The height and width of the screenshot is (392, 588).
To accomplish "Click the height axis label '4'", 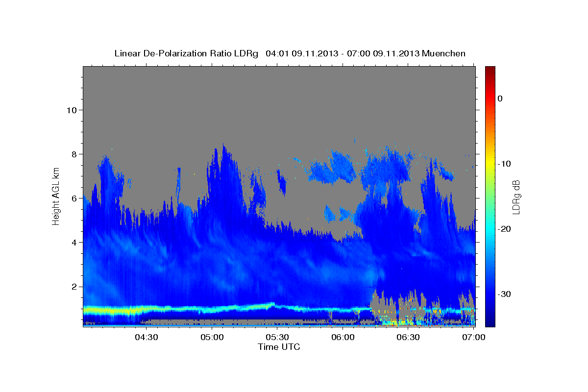I will tap(74, 242).
